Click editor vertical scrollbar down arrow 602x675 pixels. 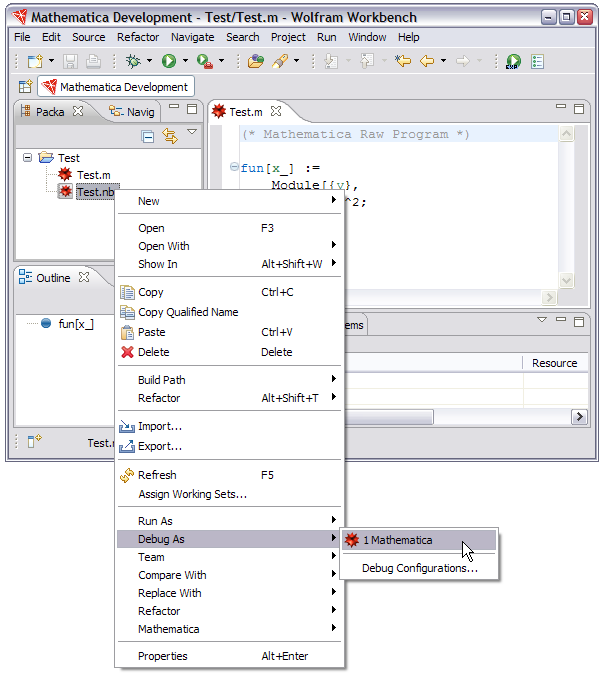[x=566, y=281]
